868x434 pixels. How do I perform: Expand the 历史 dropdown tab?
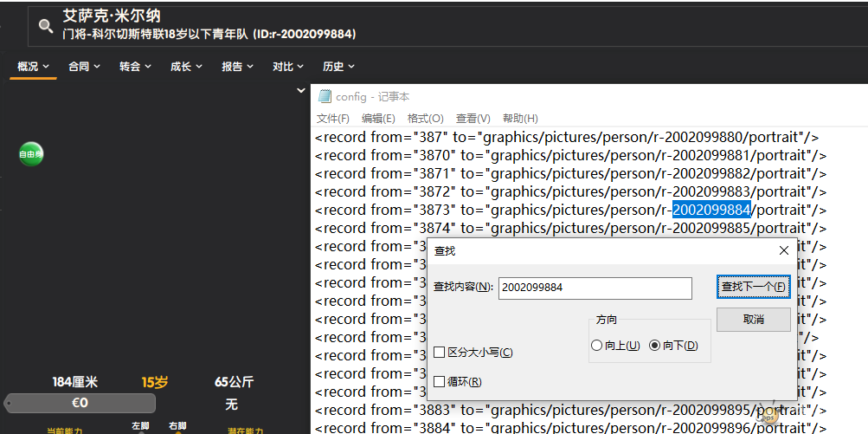click(338, 67)
